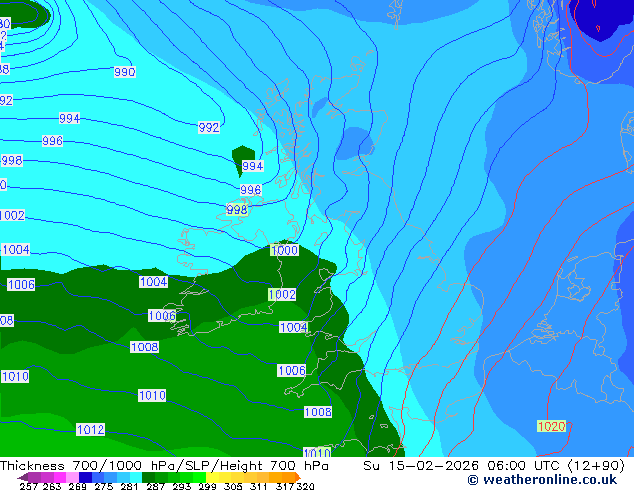Click the magenta legend swatch left of pale pink
The image size is (634, 490).
[x=60, y=477]
